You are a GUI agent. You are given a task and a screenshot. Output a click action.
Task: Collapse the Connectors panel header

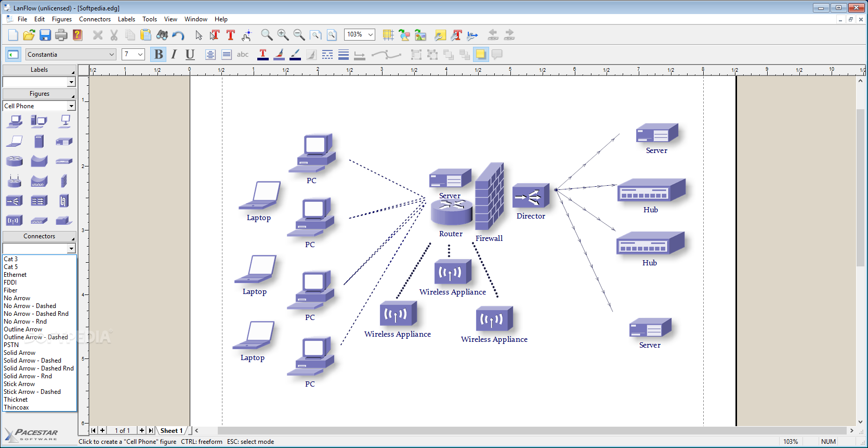(x=39, y=236)
